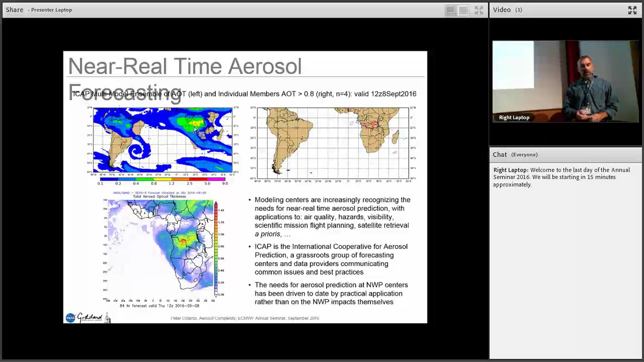Click the 'Share' pod title
This screenshot has height=362, width=644.
(14, 10)
